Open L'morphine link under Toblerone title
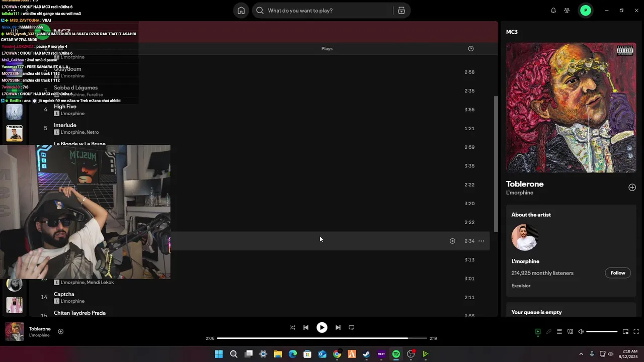Screen dimensions: 644x362 (x=520, y=193)
